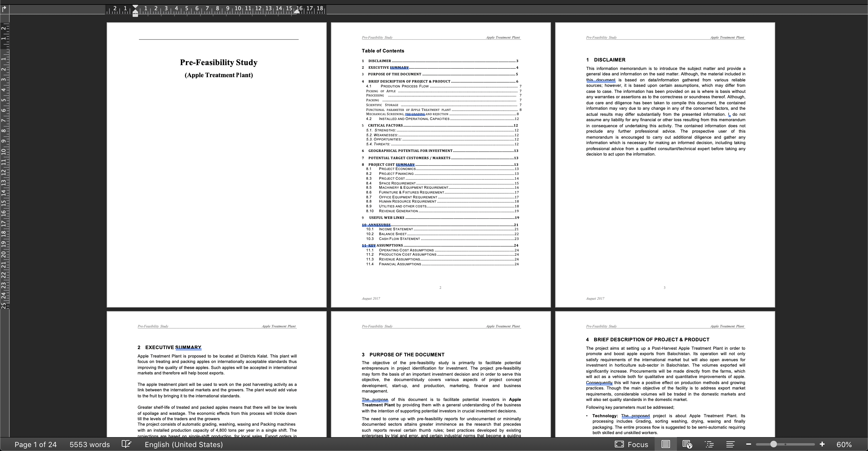Screen dimensions: 868x451
Task: Click the underlined word Consequently on page 6
Action: tap(599, 383)
